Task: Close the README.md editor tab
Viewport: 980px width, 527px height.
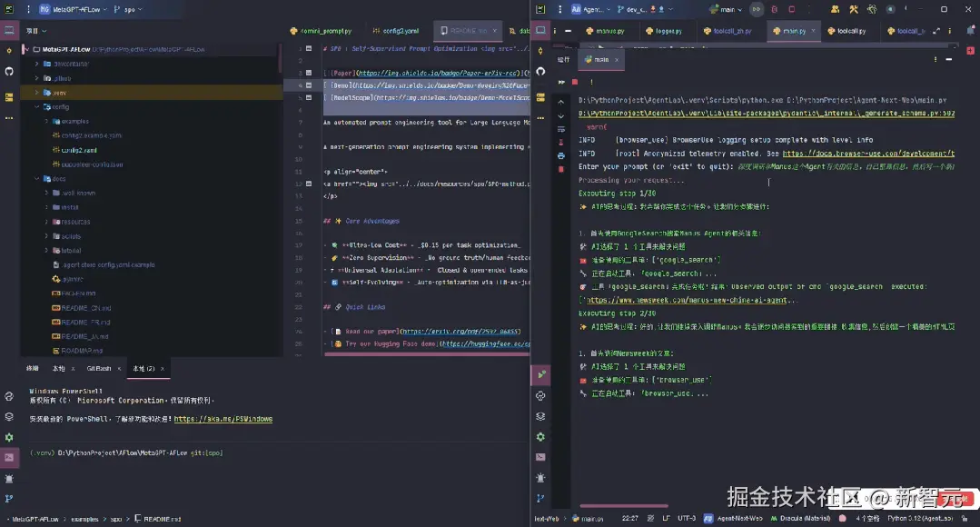Action: click(494, 31)
